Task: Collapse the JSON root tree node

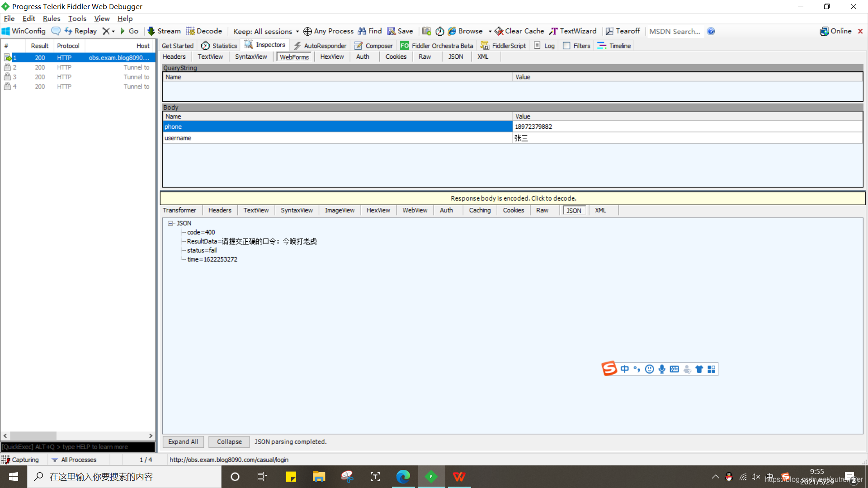Action: (x=170, y=223)
